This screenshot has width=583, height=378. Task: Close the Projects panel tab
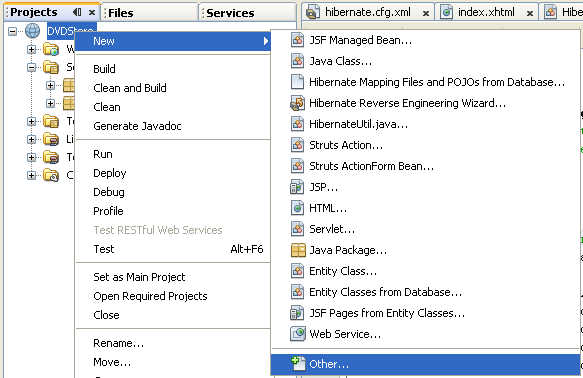click(92, 13)
